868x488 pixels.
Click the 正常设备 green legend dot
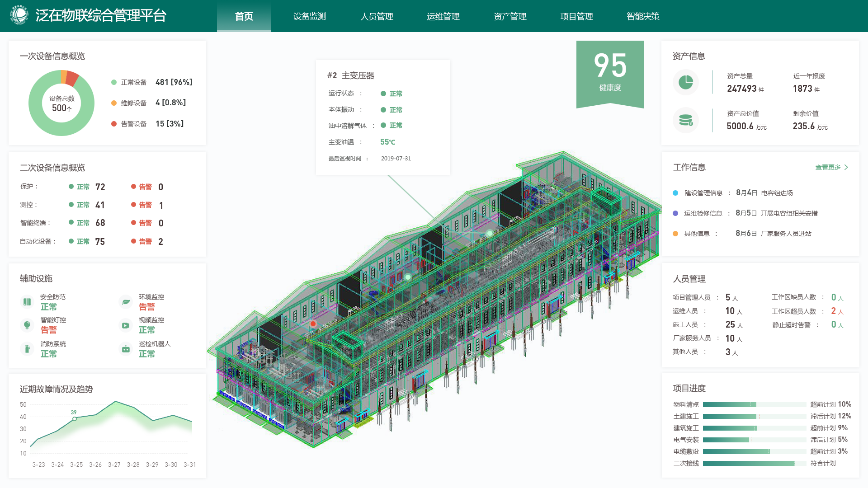tap(114, 82)
